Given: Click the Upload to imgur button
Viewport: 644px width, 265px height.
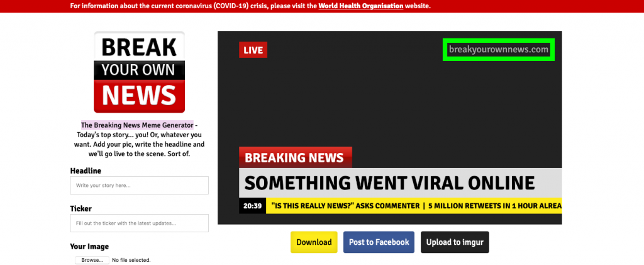Looking at the screenshot, I should click(x=454, y=242).
